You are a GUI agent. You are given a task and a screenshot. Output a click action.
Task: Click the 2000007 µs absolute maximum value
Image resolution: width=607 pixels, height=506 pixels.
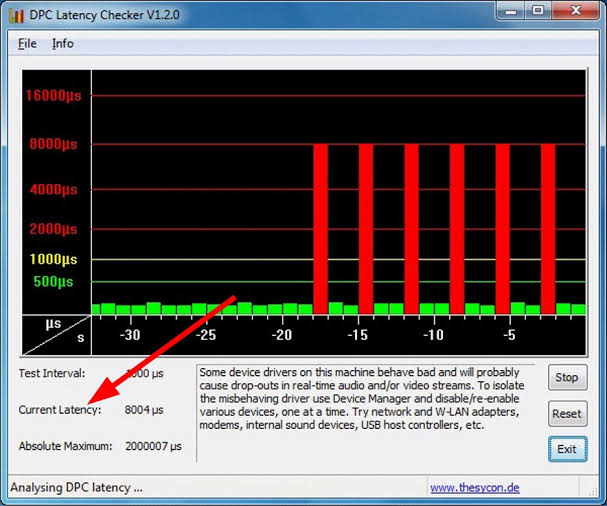click(153, 446)
